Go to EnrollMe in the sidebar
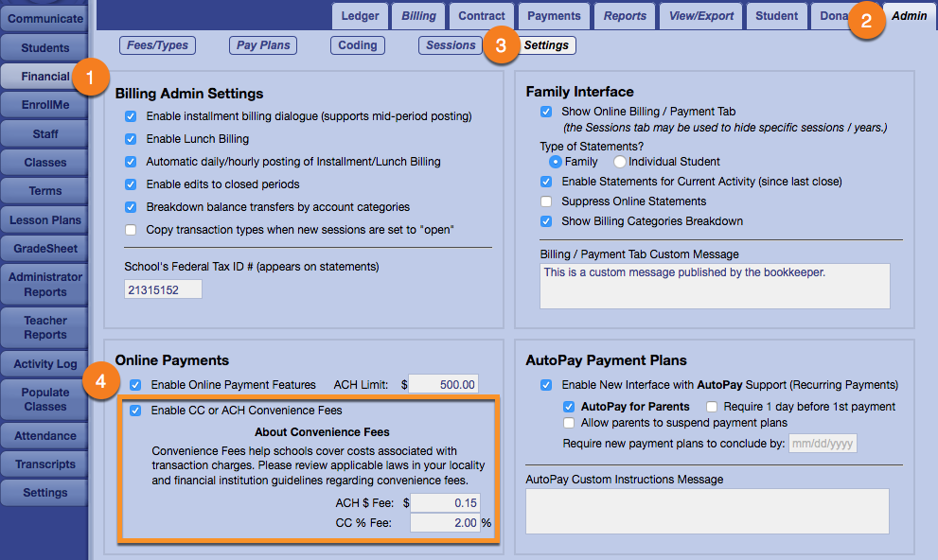This screenshot has width=938, height=560. point(45,105)
